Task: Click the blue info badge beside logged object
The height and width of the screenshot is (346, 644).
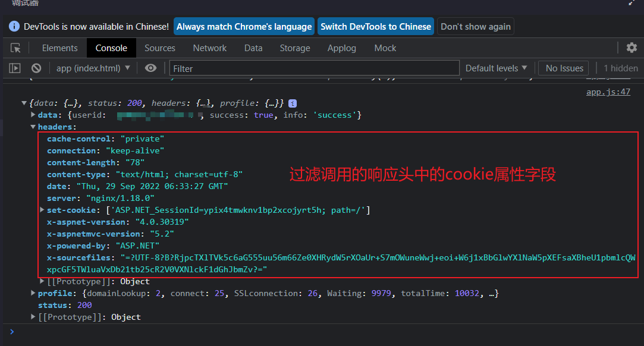Action: click(x=293, y=103)
